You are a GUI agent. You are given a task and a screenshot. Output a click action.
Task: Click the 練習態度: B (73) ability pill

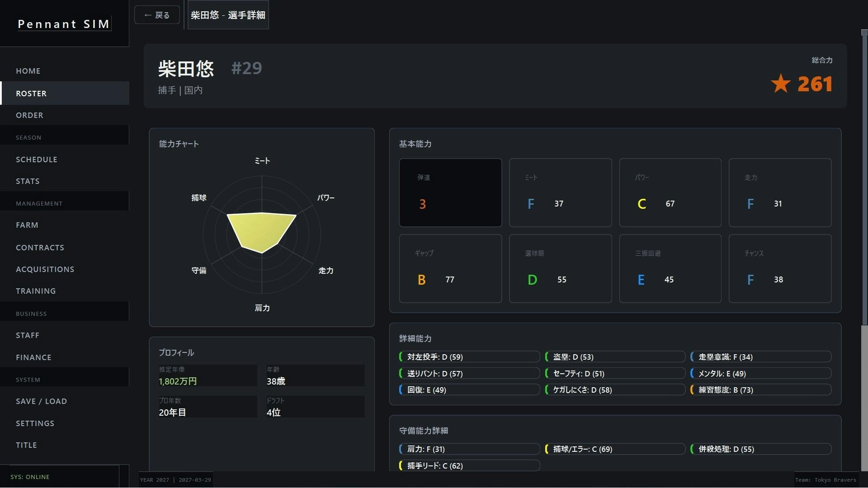click(760, 390)
